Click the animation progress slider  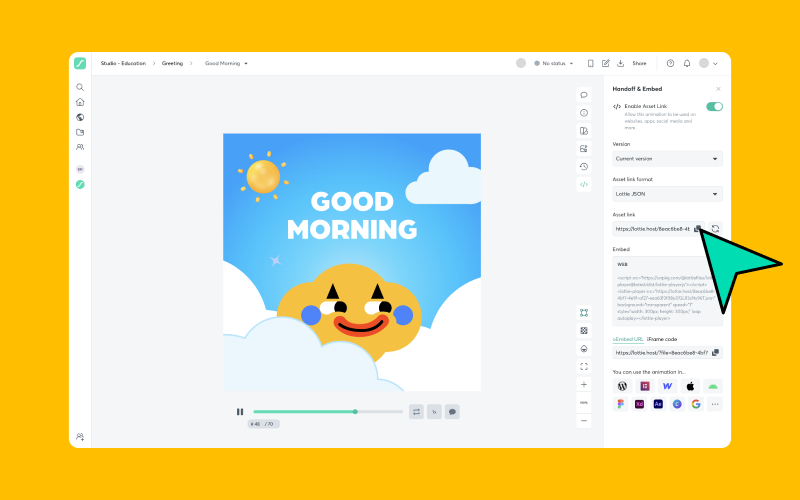pos(328,412)
